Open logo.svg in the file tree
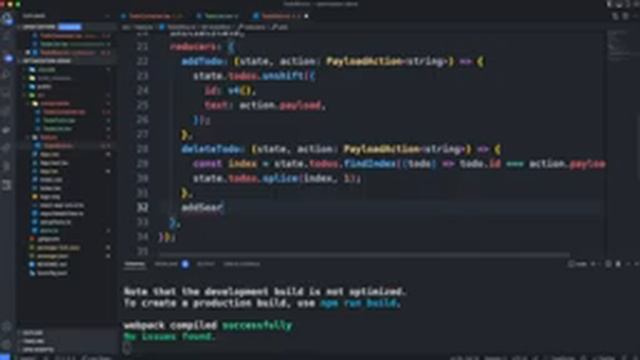 pyautogui.click(x=51, y=197)
